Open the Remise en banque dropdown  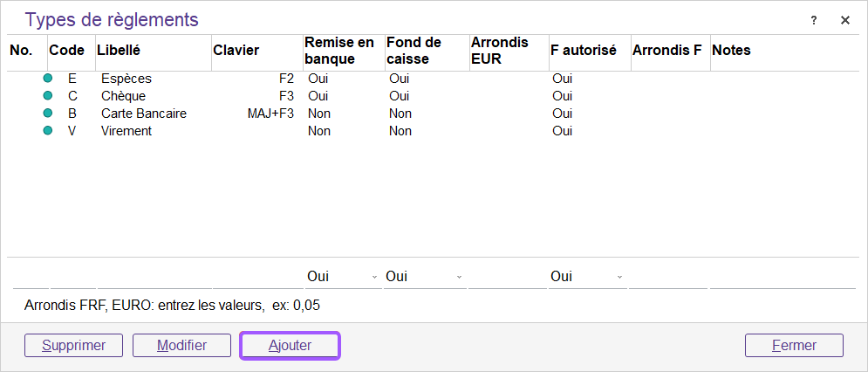pos(375,277)
